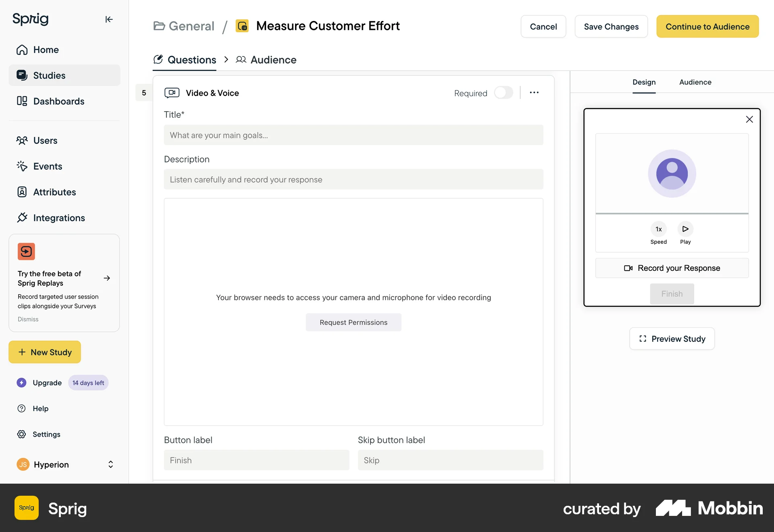Open the three-dot menu for question 5
This screenshot has height=532, width=774.
coord(534,93)
